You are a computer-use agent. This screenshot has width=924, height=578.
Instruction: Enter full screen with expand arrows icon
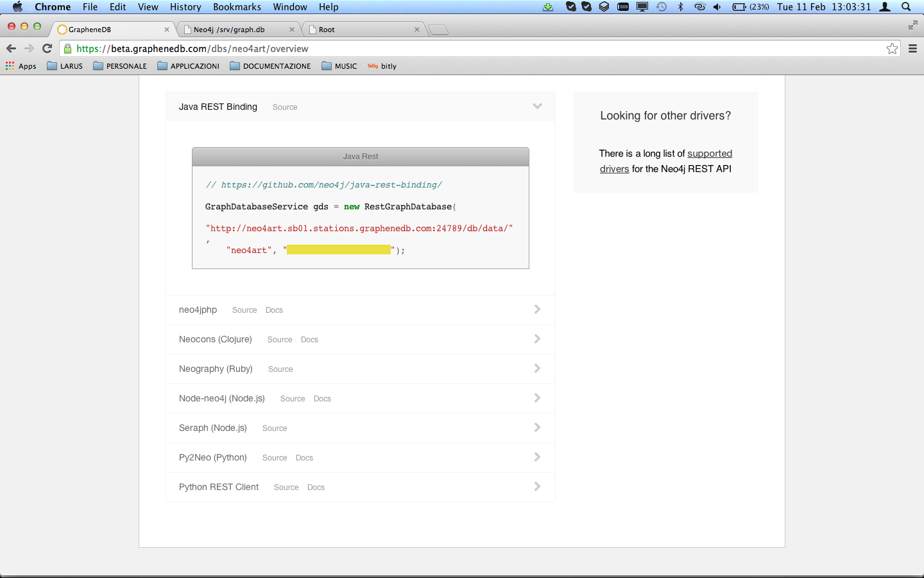pyautogui.click(x=913, y=25)
